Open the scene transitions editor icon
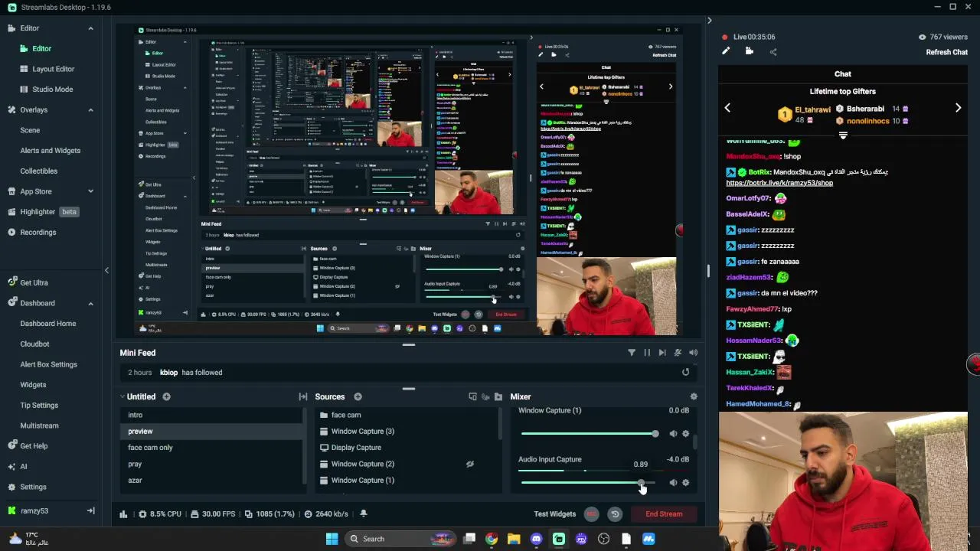 point(303,396)
